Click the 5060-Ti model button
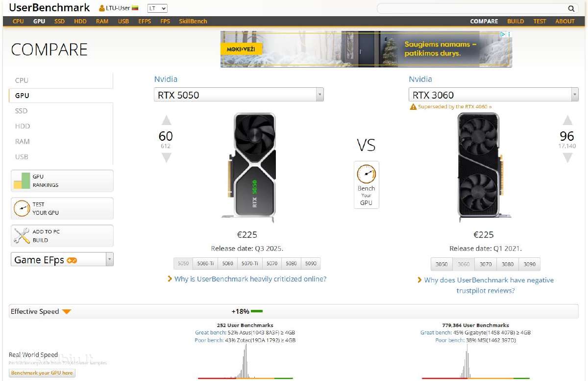Screen dimensions: 588x381 [x=205, y=263]
